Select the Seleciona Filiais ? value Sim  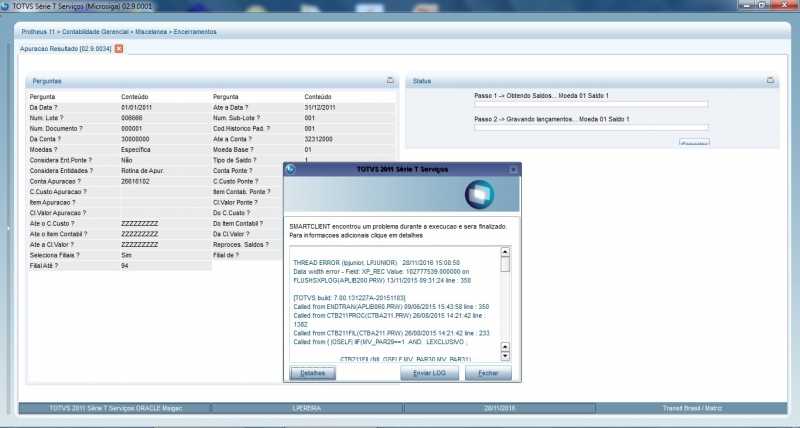pos(127,255)
